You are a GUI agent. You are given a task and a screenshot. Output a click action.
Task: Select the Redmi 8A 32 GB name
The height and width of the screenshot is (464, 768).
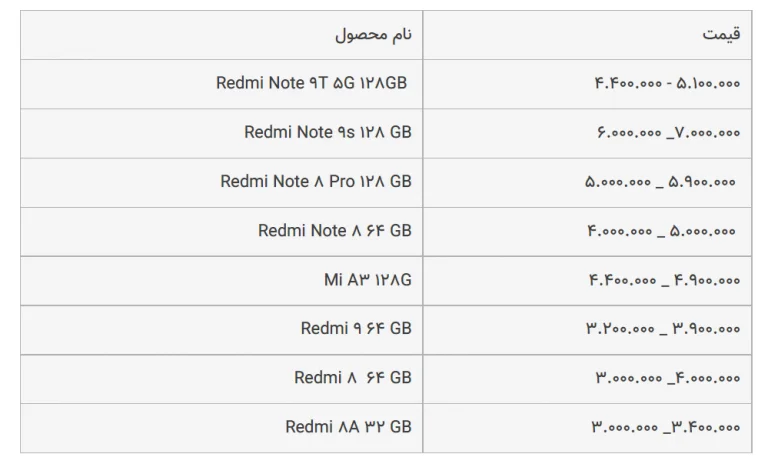348,426
